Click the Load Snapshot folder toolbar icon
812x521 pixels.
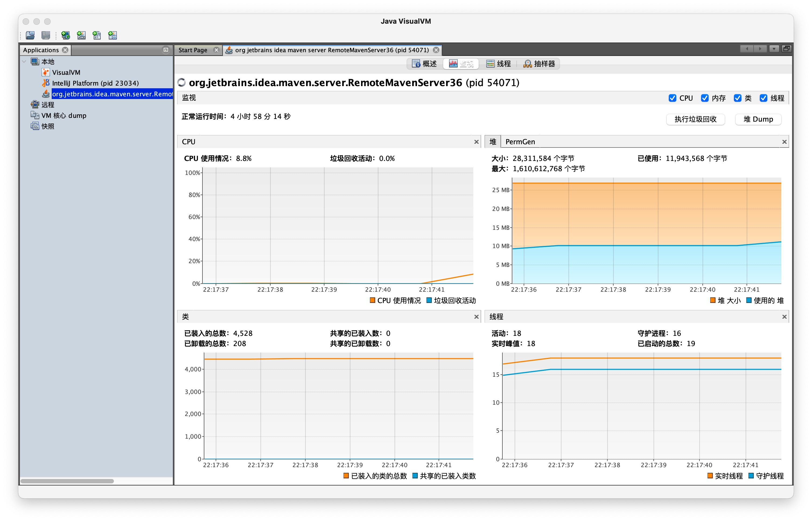[30, 35]
